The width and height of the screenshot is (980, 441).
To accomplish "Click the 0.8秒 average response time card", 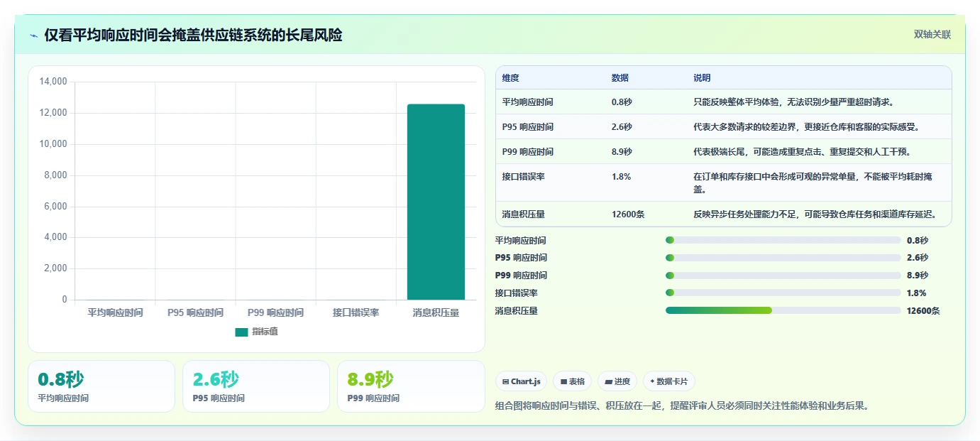I will coord(101,386).
